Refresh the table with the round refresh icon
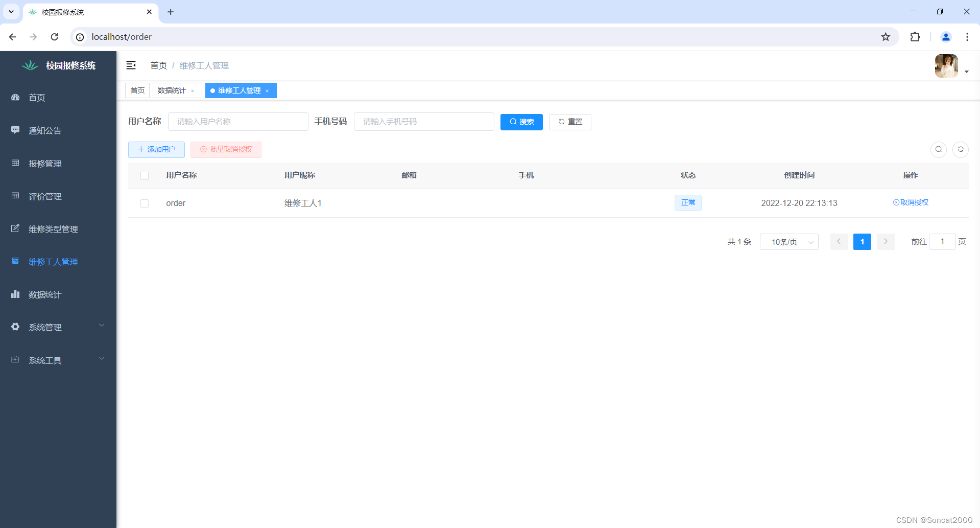This screenshot has height=528, width=980. [x=961, y=149]
